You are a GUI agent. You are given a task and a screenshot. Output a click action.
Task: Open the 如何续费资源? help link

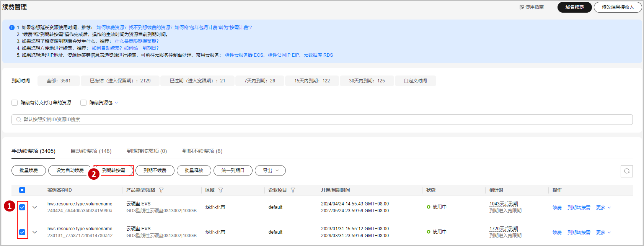111,28
